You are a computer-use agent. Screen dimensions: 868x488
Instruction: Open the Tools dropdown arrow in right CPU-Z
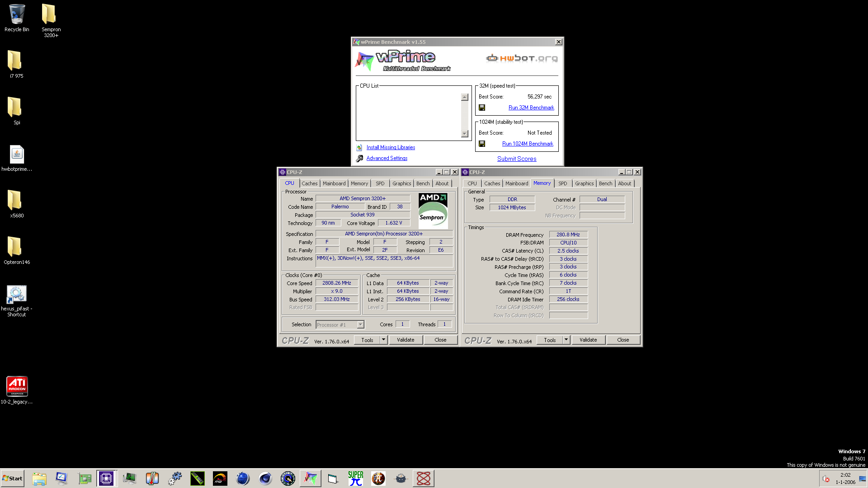click(x=566, y=340)
